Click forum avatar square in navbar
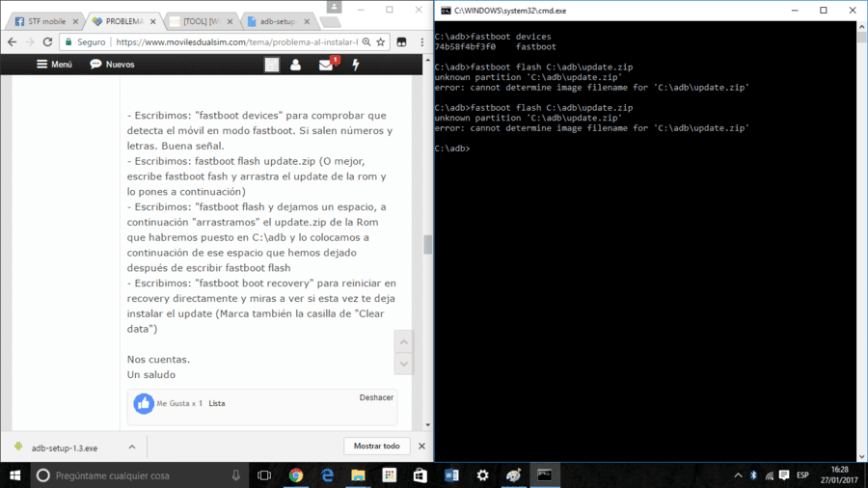The image size is (868, 488). coord(272,65)
